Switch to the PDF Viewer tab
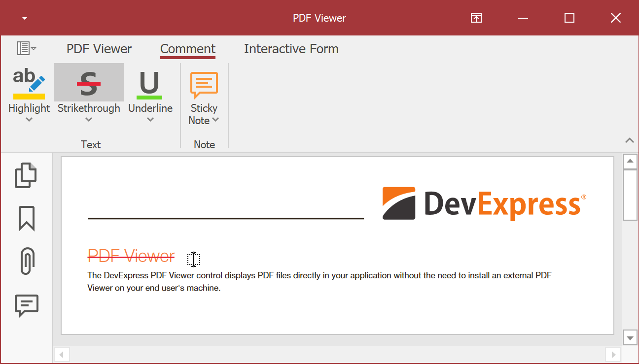639x364 pixels. tap(99, 49)
